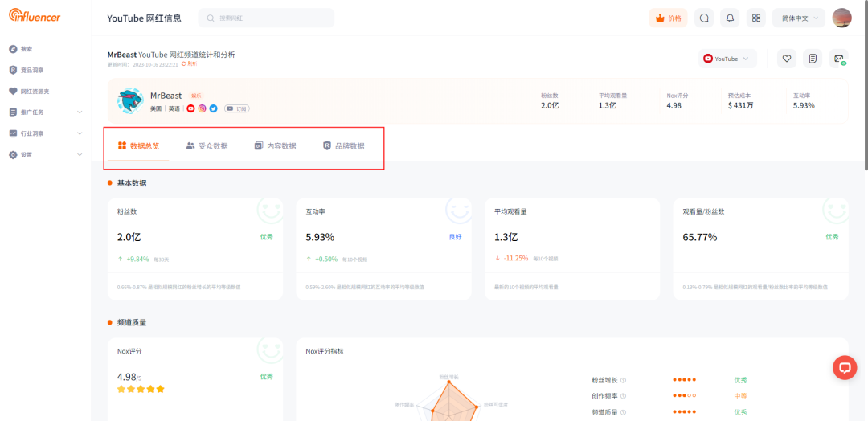Click the email envelope icon
Image resolution: width=868 pixels, height=421 pixels.
(x=838, y=59)
